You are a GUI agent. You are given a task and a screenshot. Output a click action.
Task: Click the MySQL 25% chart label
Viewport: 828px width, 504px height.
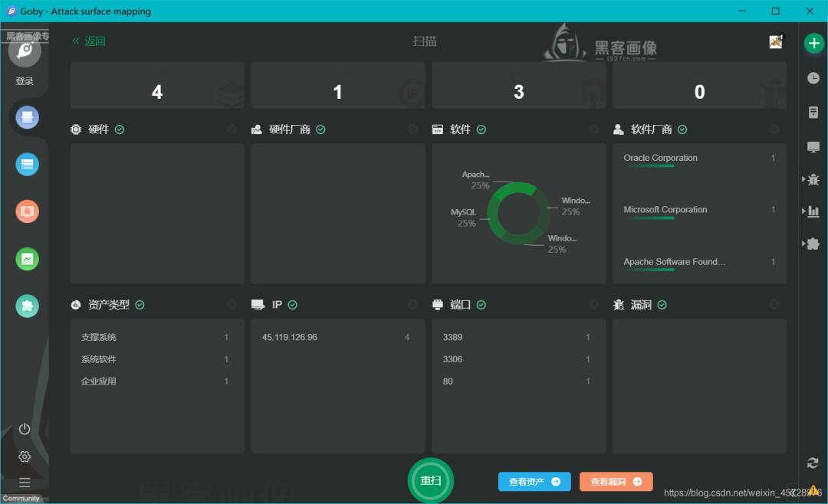coord(464,218)
